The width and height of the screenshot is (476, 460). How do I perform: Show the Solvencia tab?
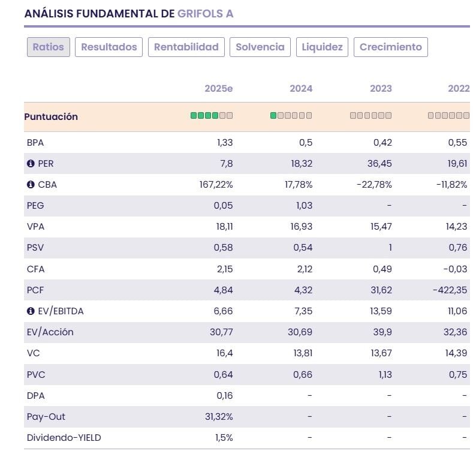pos(260,47)
